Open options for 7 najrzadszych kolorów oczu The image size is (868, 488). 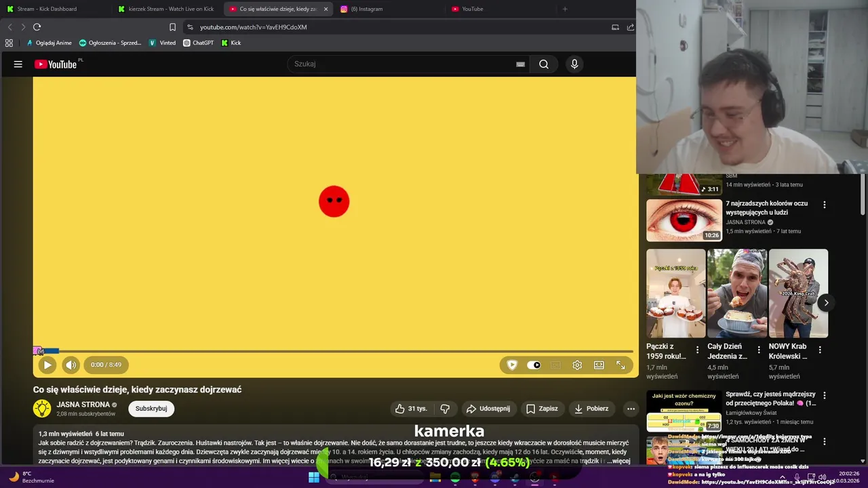tap(825, 205)
